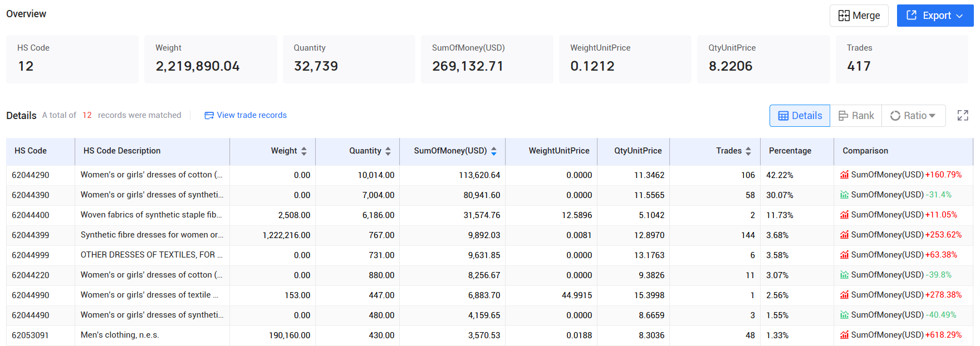This screenshot has width=980, height=346.
Task: Click comparison chart icon for 62044400
Action: pos(845,215)
